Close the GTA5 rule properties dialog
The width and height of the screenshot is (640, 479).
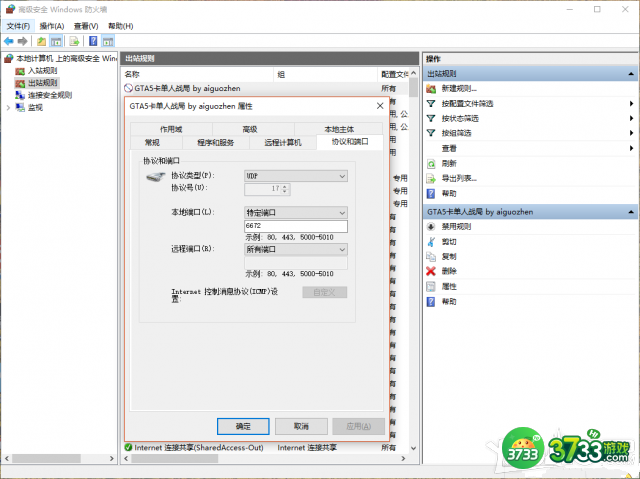coord(380,106)
